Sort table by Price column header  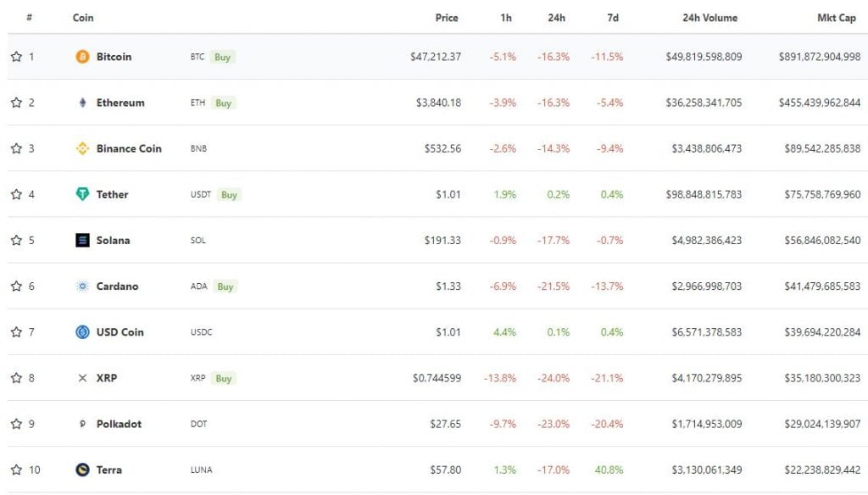pos(447,18)
